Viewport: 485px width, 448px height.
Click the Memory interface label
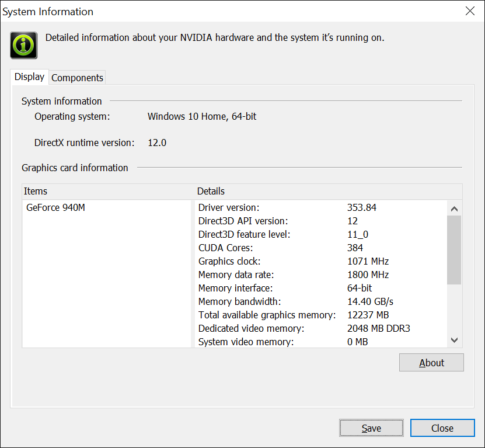(235, 288)
